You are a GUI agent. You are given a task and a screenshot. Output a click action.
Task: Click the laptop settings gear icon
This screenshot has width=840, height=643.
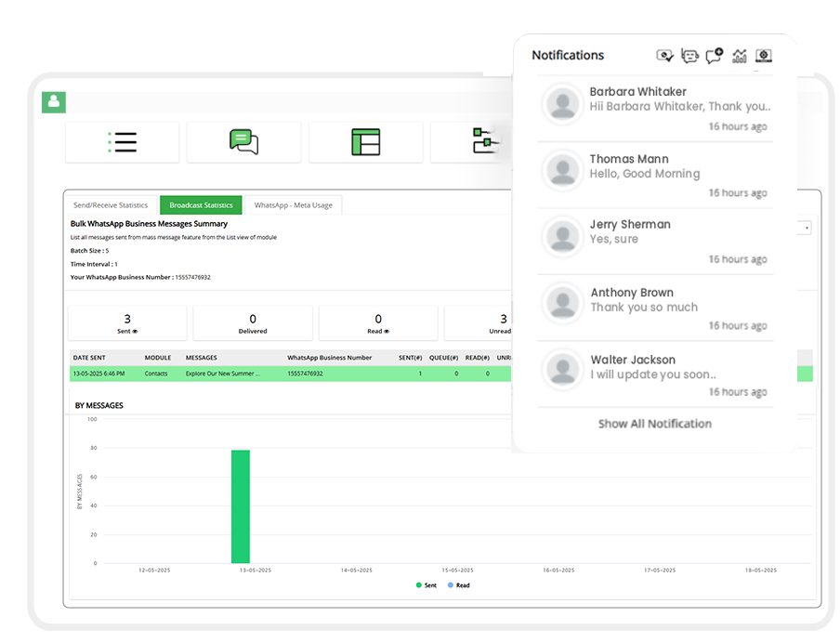pos(764,56)
